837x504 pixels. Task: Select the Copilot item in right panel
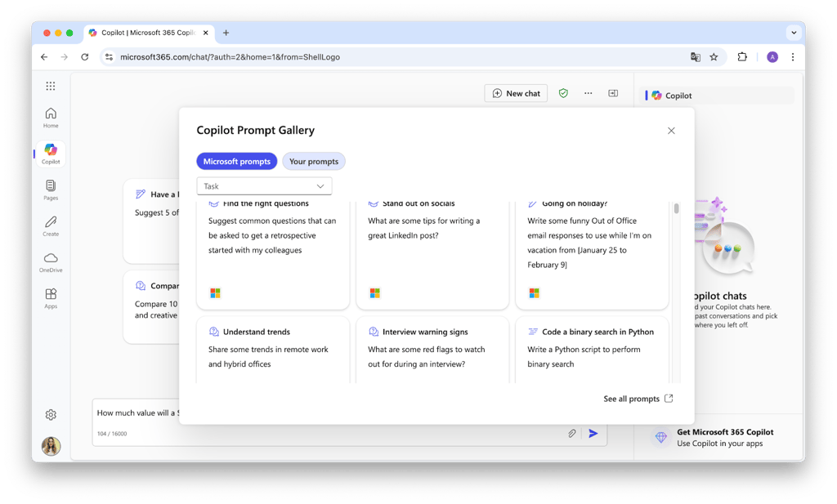click(717, 96)
